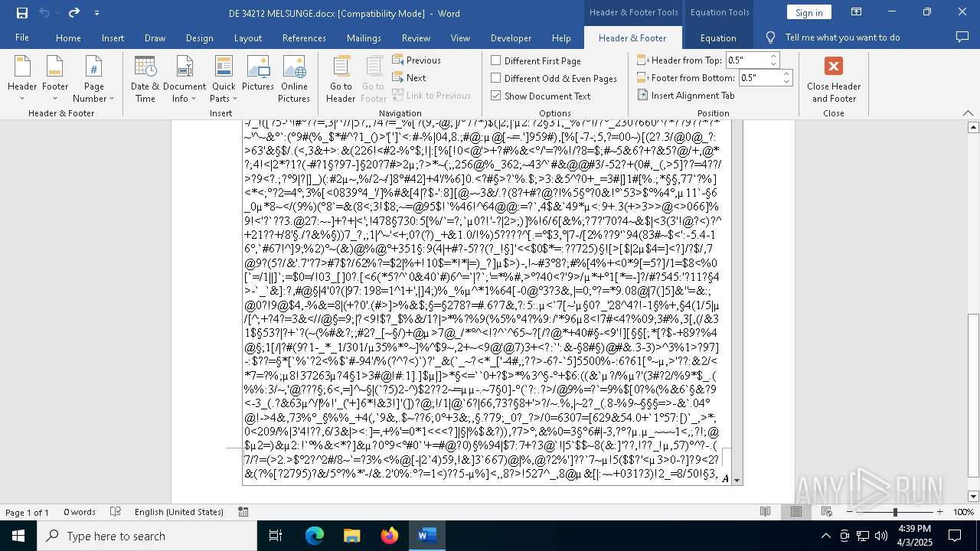Image resolution: width=980 pixels, height=551 pixels.
Task: Open the Comments pane icon
Action: [962, 37]
